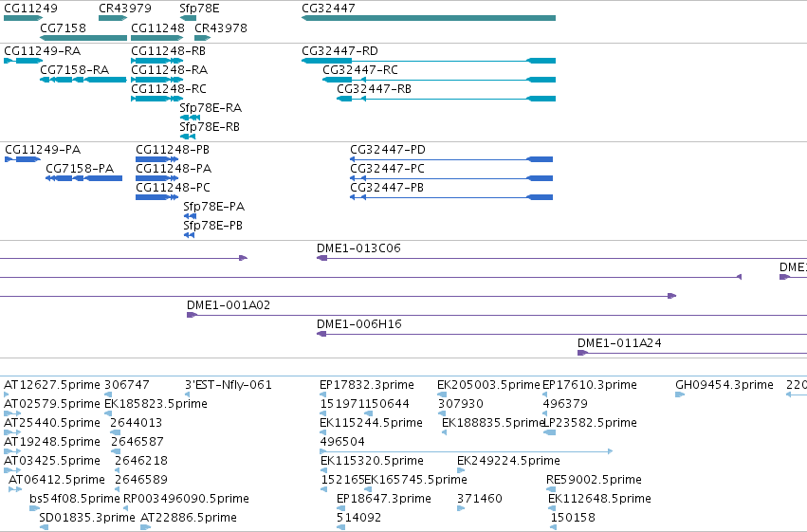Click the long EST 496504
This screenshot has width=807, height=532.
coord(467,451)
